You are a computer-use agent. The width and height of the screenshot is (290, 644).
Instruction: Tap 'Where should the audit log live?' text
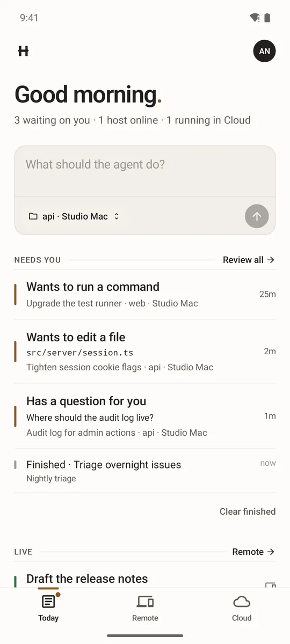point(90,418)
